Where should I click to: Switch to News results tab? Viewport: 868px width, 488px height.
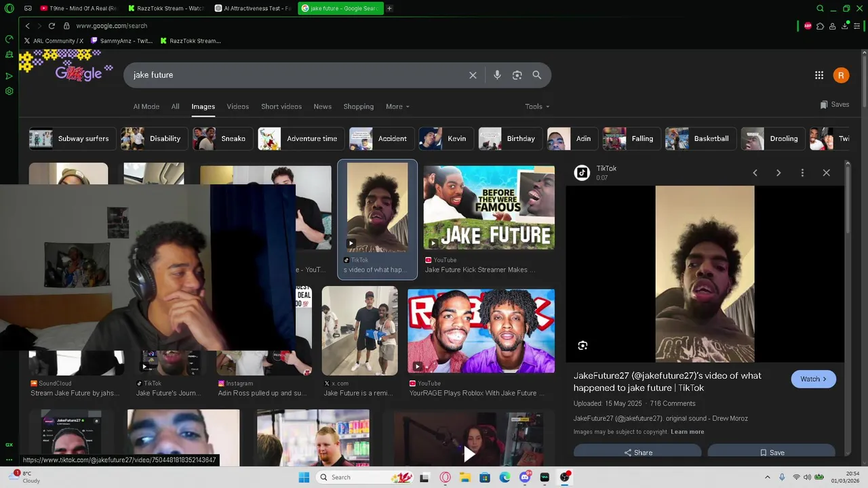tap(322, 106)
